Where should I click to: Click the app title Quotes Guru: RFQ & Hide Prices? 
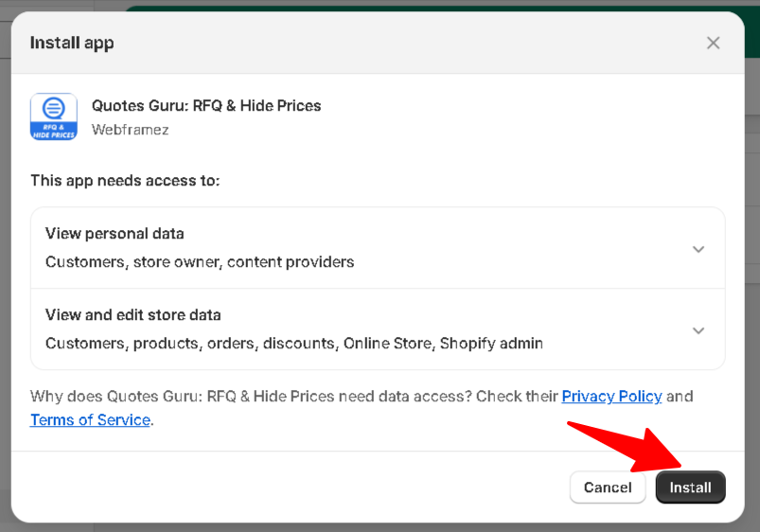click(206, 105)
